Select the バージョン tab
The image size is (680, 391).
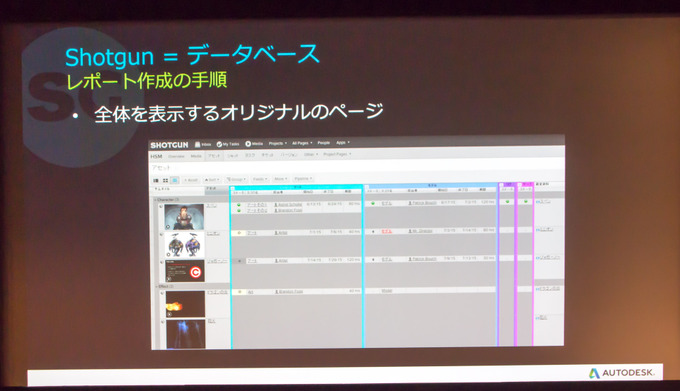(289, 155)
